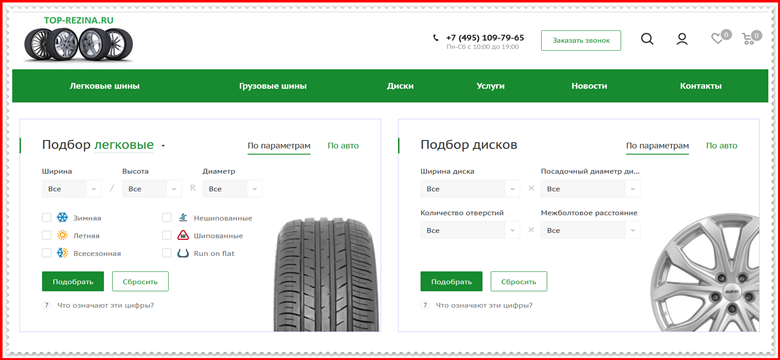
Task: Tick the Шипованные checkbox
Action: (x=167, y=235)
